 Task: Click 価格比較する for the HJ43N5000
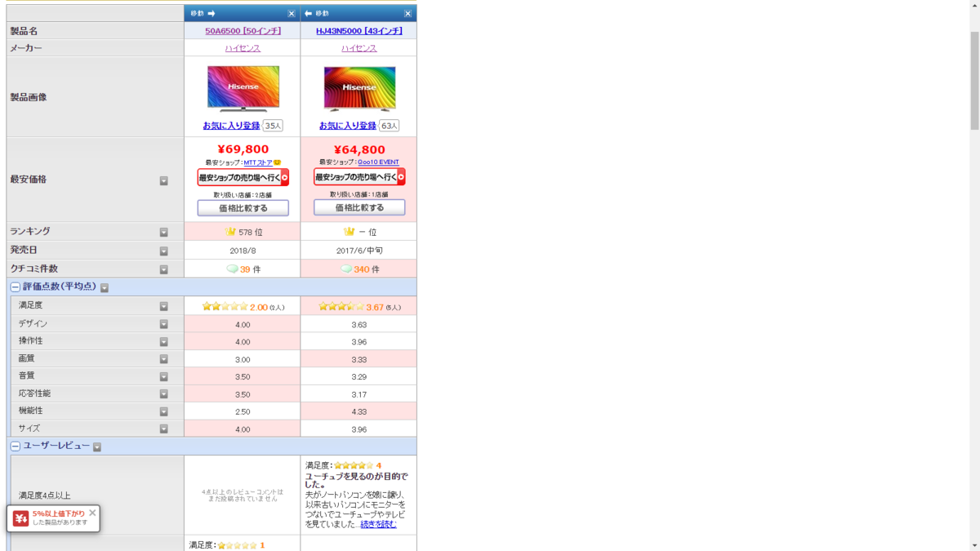(x=359, y=208)
